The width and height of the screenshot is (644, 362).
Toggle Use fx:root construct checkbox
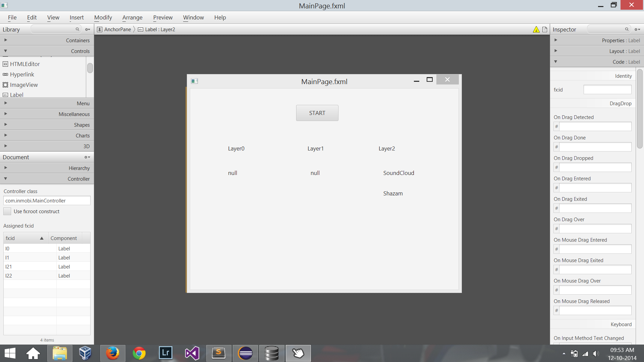coord(7,212)
